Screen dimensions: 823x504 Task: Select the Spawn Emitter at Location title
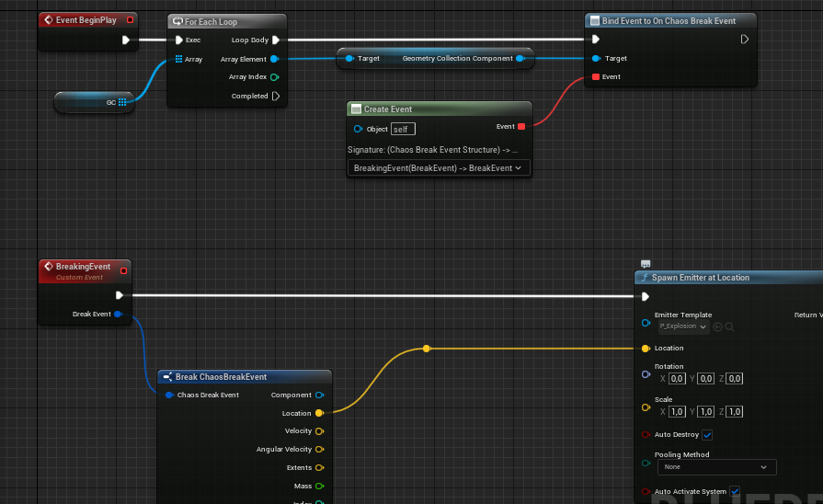pos(700,278)
